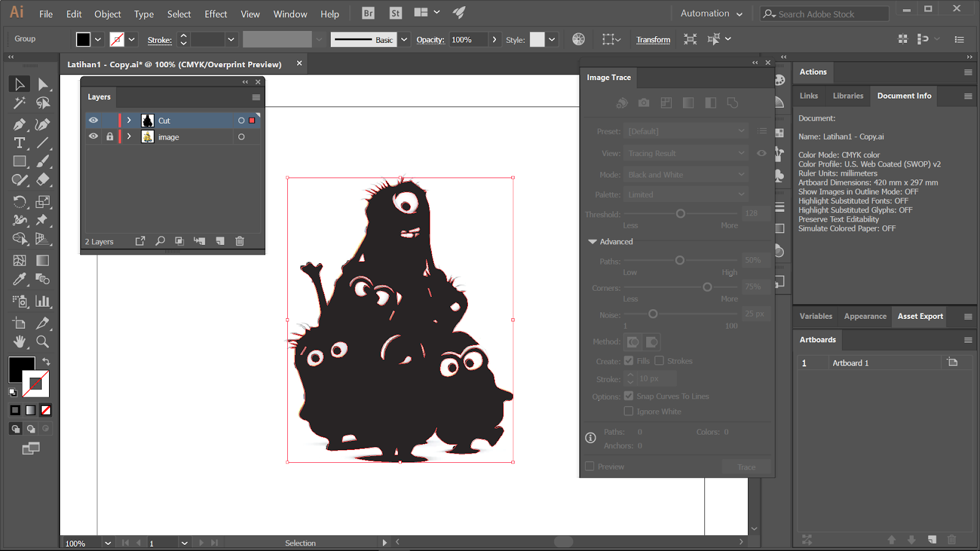The width and height of the screenshot is (980, 551).
Task: Hide the Cut layer visibility
Action: [93, 121]
